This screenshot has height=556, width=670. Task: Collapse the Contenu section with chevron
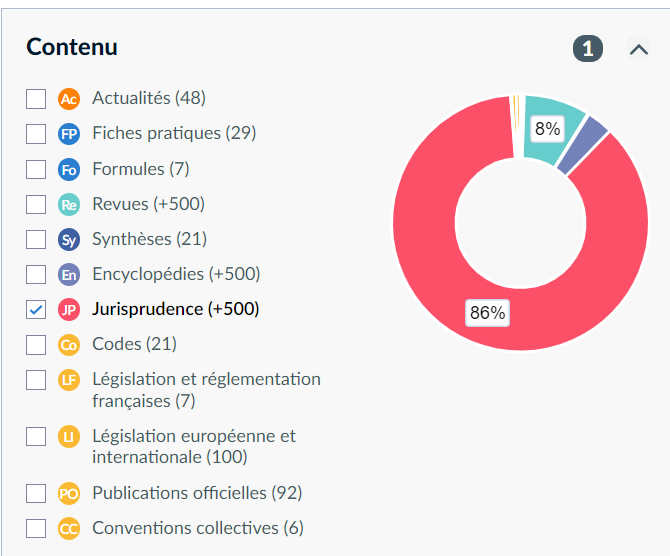click(x=639, y=49)
